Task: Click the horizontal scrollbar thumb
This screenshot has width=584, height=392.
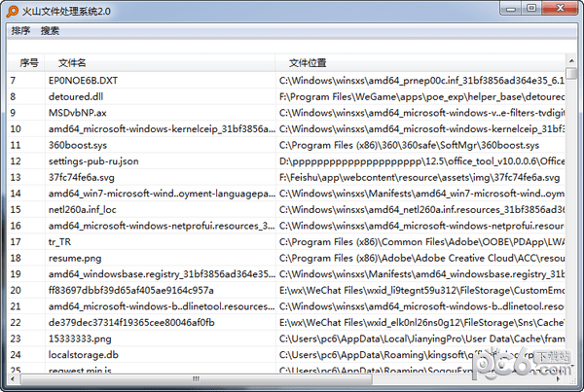Action: point(195,379)
